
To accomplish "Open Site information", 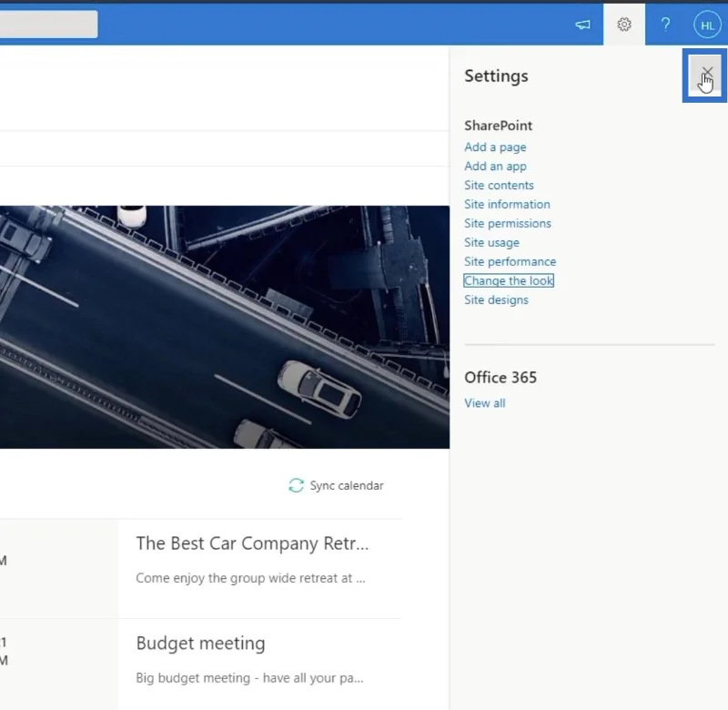I will coord(507,204).
